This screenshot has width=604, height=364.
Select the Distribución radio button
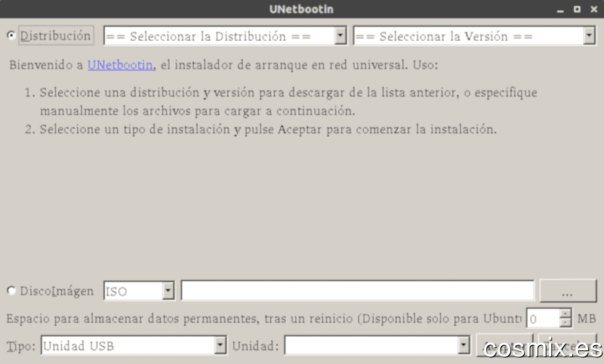point(11,35)
